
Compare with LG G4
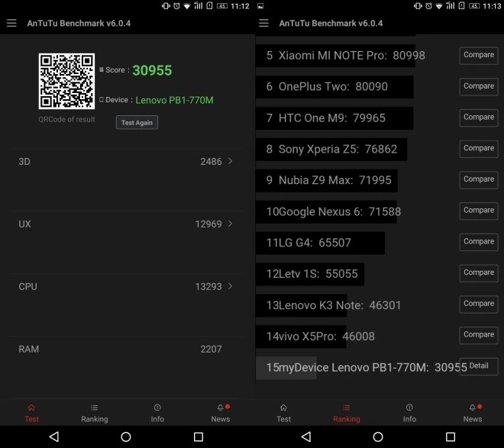479,242
